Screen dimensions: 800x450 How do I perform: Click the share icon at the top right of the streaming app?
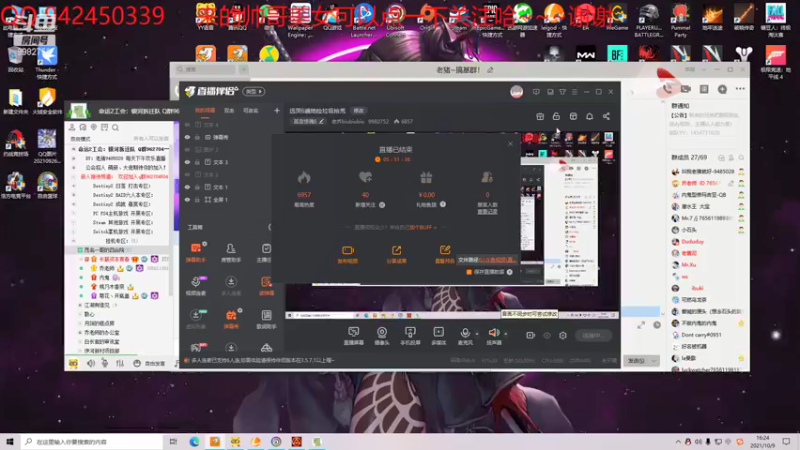[606, 116]
